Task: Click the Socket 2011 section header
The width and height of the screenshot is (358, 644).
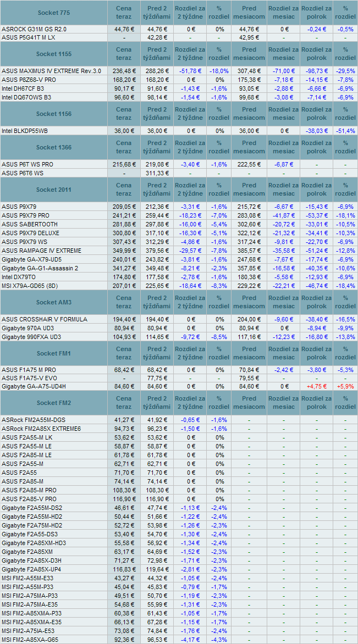Action: [54, 190]
